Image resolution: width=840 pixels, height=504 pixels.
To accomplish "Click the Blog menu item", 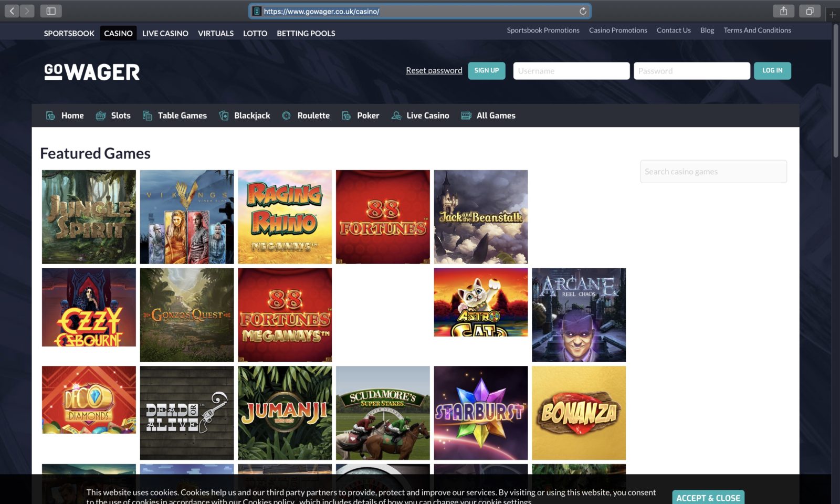I will click(707, 30).
